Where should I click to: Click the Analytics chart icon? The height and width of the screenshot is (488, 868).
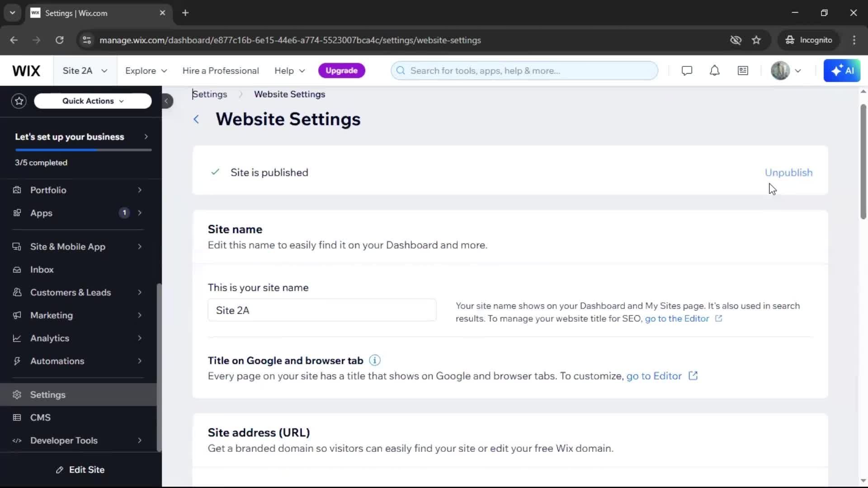pyautogui.click(x=17, y=338)
